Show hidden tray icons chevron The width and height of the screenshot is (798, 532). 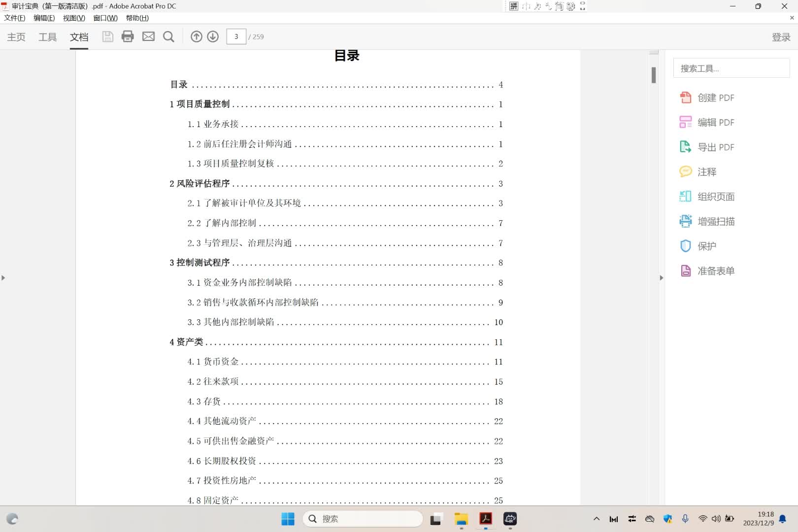(x=597, y=519)
